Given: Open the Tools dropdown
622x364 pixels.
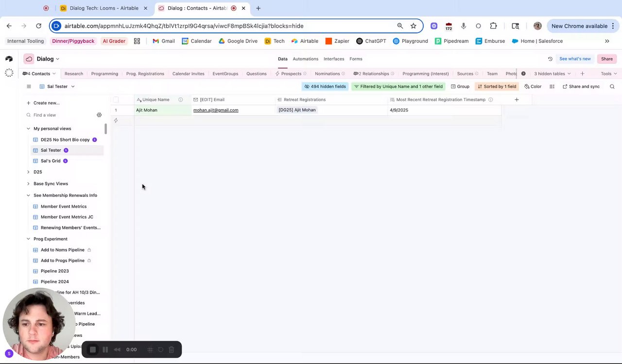Looking at the screenshot, I should (608, 74).
